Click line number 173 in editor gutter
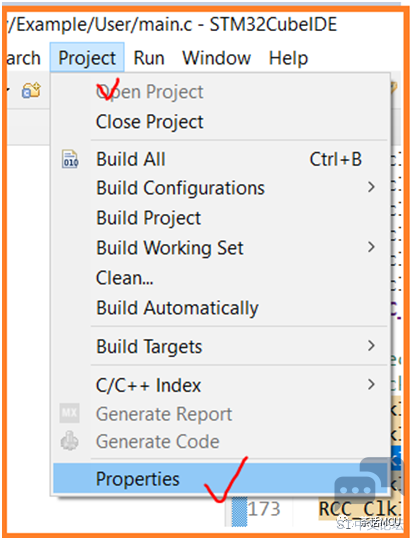This screenshot has width=413, height=540. click(x=264, y=509)
